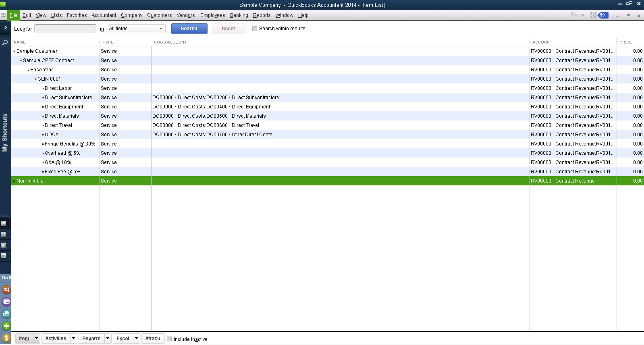Screen dimensions: 644x345
Task: Click the magnifier search icon in sidebar
Action: pos(5,42)
